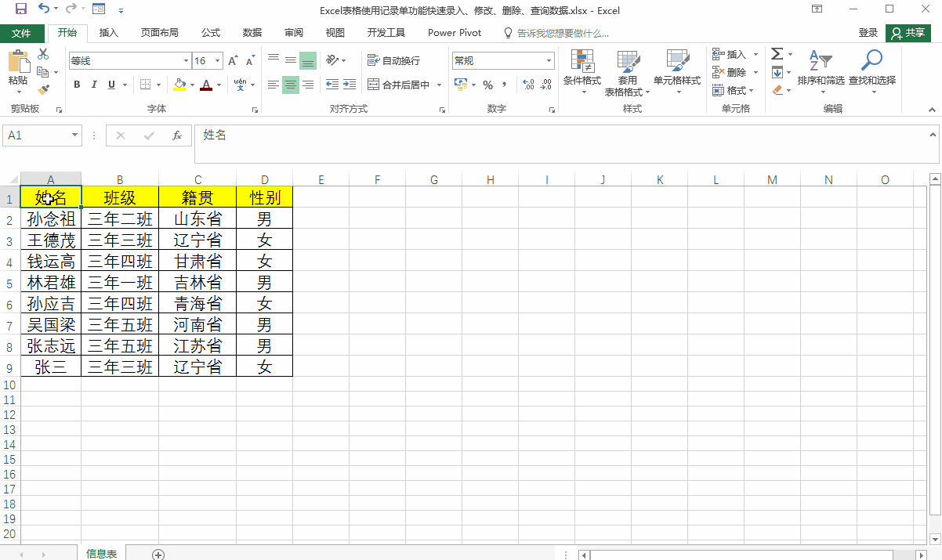The image size is (942, 560).
Task: Open 套用表格格式 table styles
Action: (628, 73)
